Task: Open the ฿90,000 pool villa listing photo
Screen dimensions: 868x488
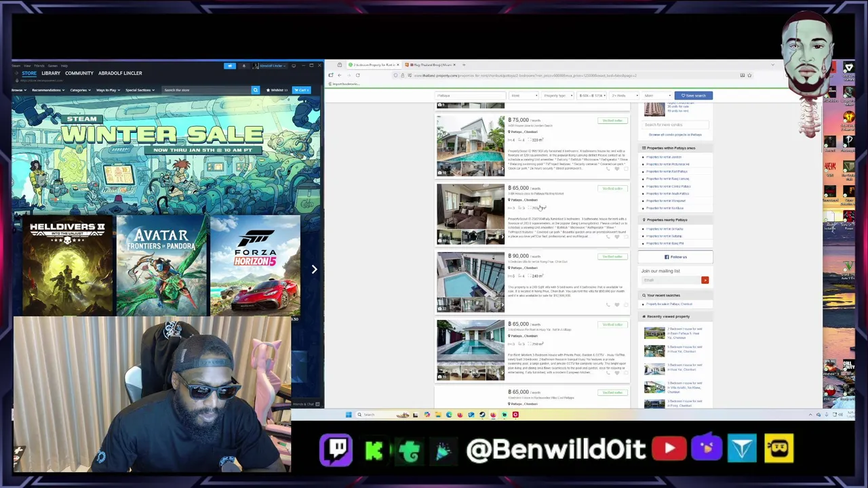Action: [471, 281]
